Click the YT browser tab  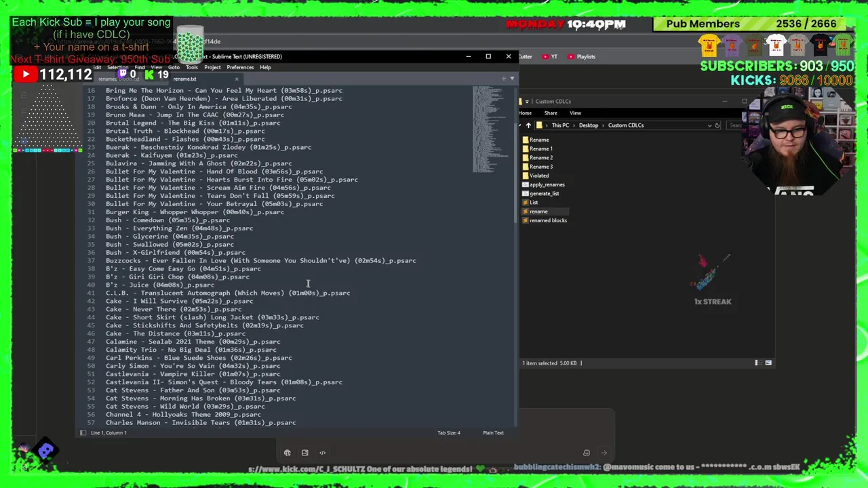point(549,57)
